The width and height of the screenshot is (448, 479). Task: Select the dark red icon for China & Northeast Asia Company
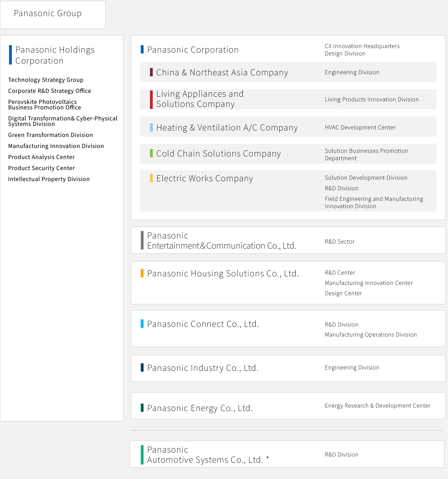coord(151,72)
